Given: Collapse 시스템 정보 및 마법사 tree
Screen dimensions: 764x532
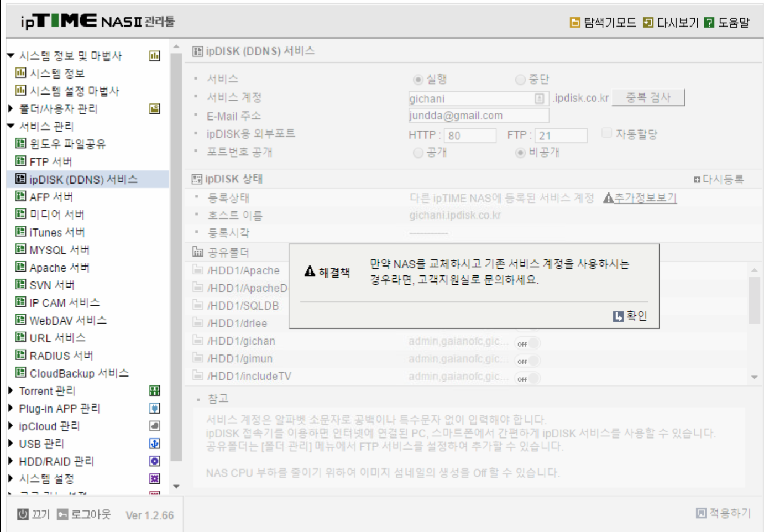Looking at the screenshot, I should (x=11, y=56).
